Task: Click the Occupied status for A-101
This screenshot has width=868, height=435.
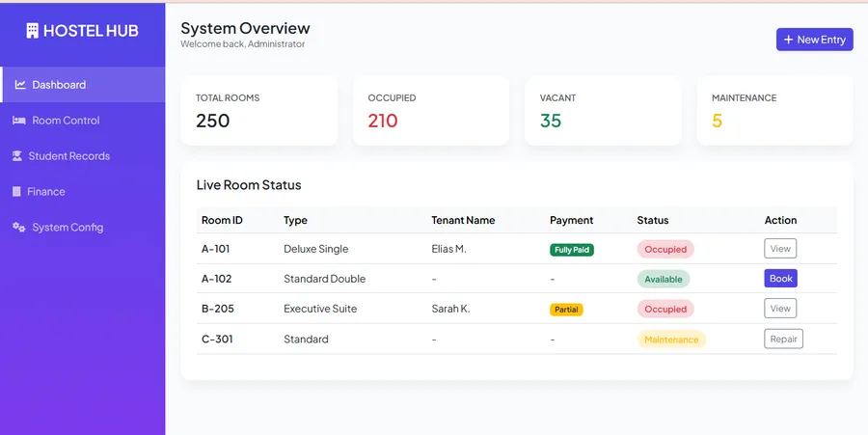Action: coord(665,249)
